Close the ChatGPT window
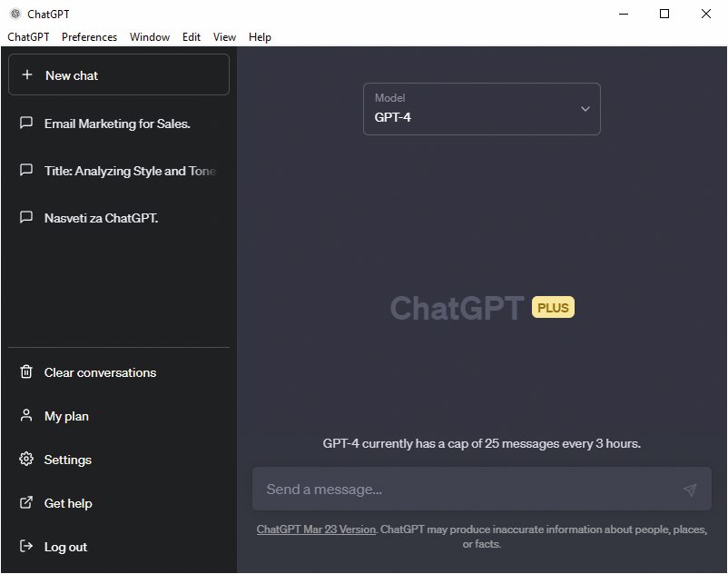The width and height of the screenshot is (728, 574). pyautogui.click(x=705, y=14)
